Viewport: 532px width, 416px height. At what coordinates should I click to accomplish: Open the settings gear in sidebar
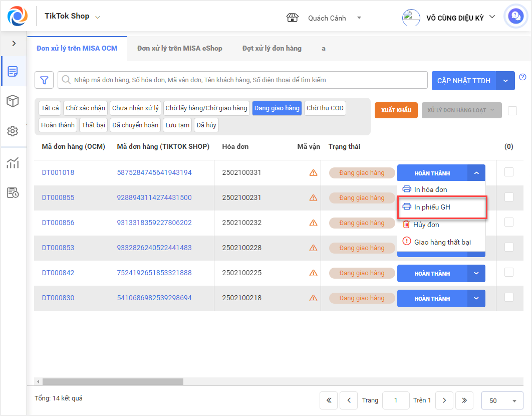pyautogui.click(x=13, y=131)
